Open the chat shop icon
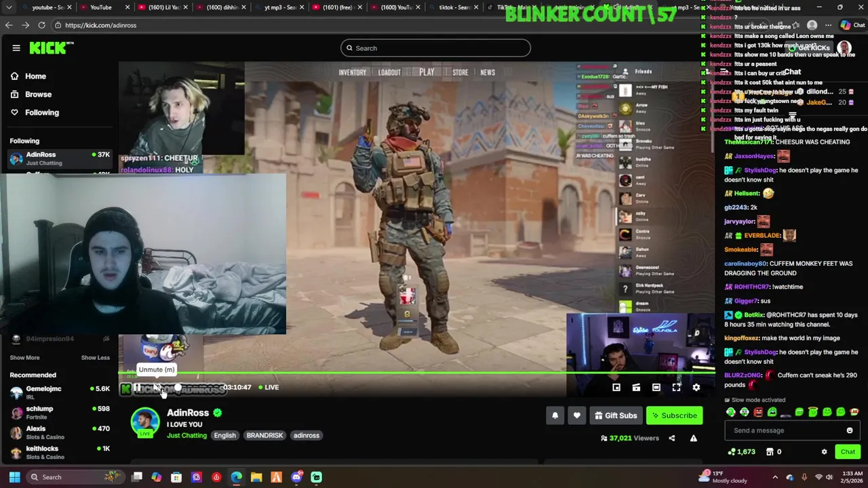This screenshot has height=488, width=868. [x=770, y=452]
